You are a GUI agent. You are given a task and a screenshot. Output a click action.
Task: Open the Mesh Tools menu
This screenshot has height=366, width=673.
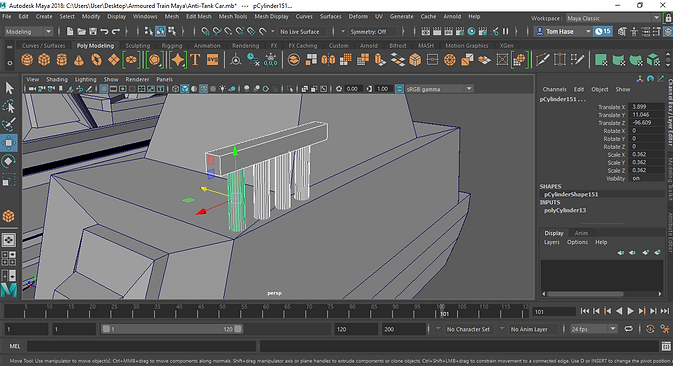tap(233, 16)
